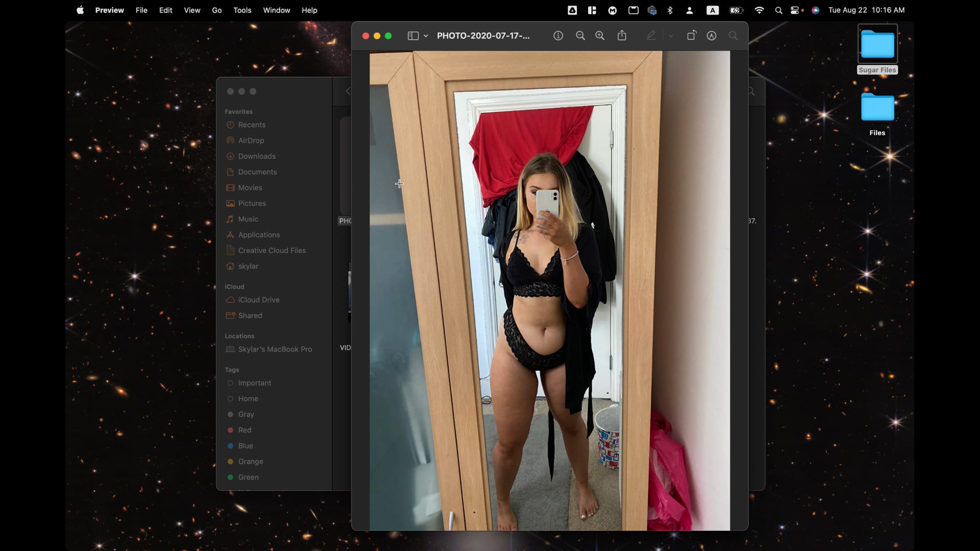Select the Green tag
This screenshot has width=980, height=551.
click(248, 478)
